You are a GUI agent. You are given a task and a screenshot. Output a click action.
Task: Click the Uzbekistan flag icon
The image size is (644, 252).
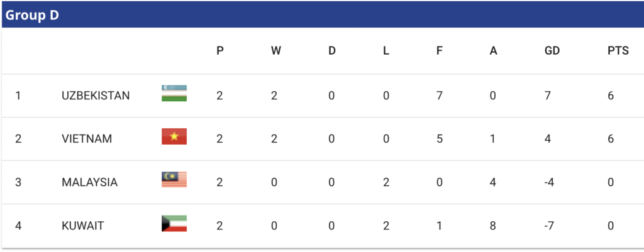(174, 93)
